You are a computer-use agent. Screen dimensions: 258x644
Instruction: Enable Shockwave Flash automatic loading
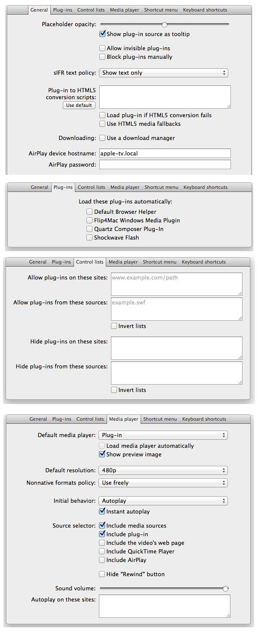(89, 237)
